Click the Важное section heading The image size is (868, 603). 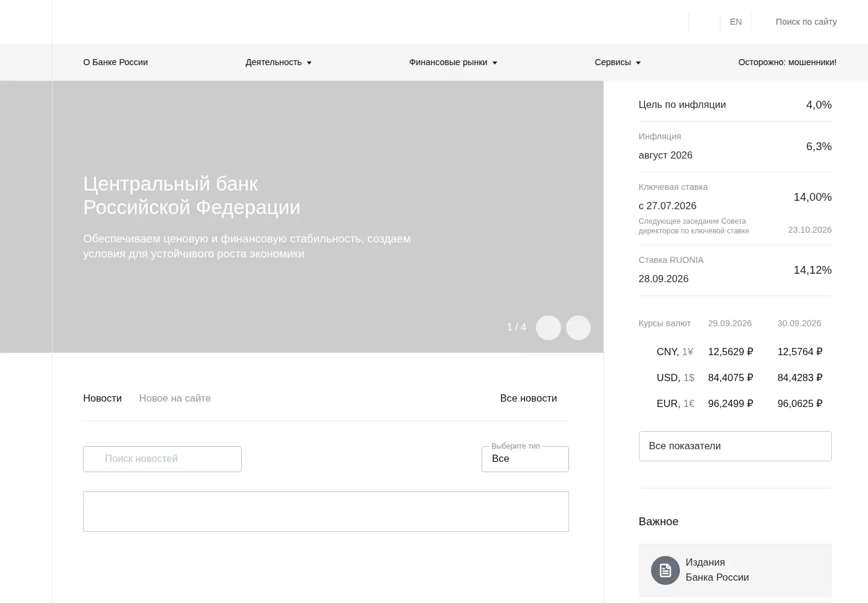click(658, 522)
